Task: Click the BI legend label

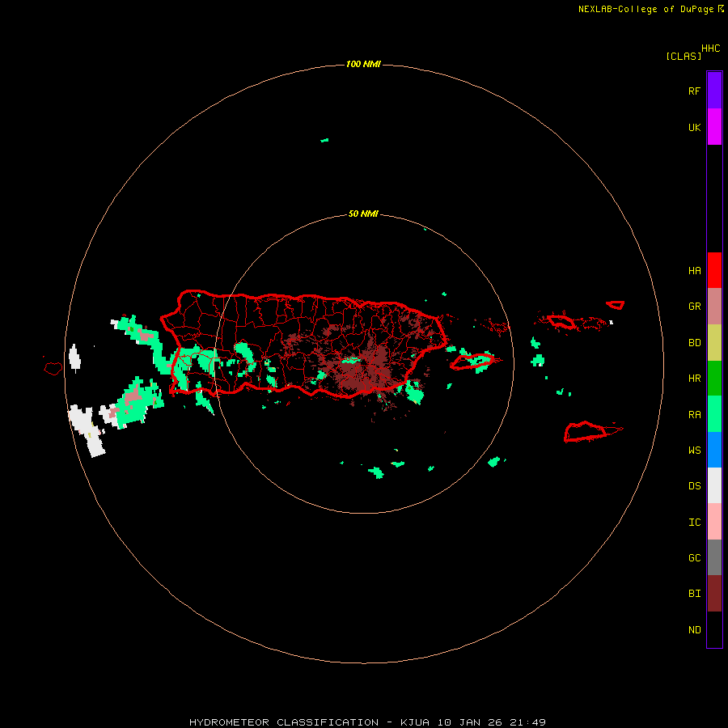Action: pos(694,594)
